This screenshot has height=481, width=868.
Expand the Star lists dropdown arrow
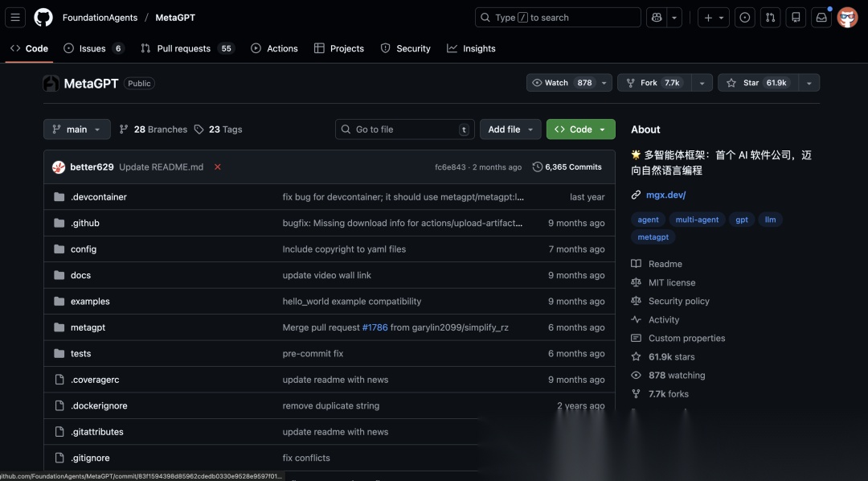tap(809, 83)
